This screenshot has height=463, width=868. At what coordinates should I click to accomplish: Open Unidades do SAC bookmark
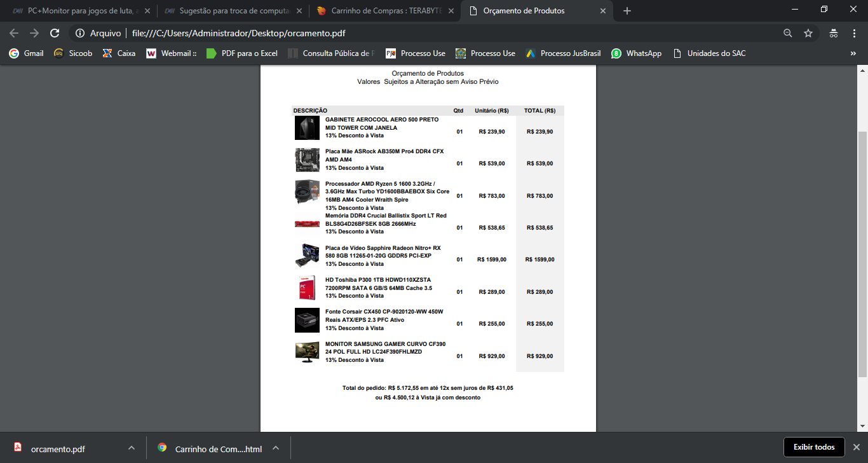(x=709, y=53)
